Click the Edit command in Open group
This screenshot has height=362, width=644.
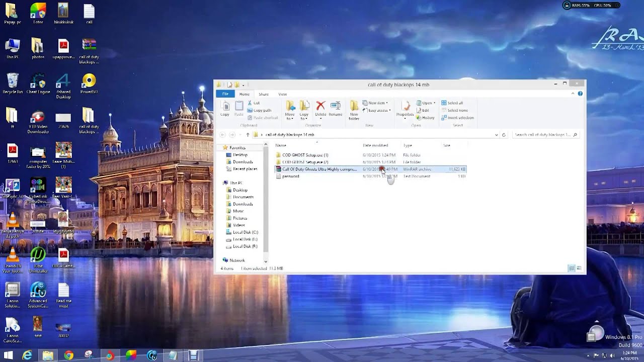(422, 110)
